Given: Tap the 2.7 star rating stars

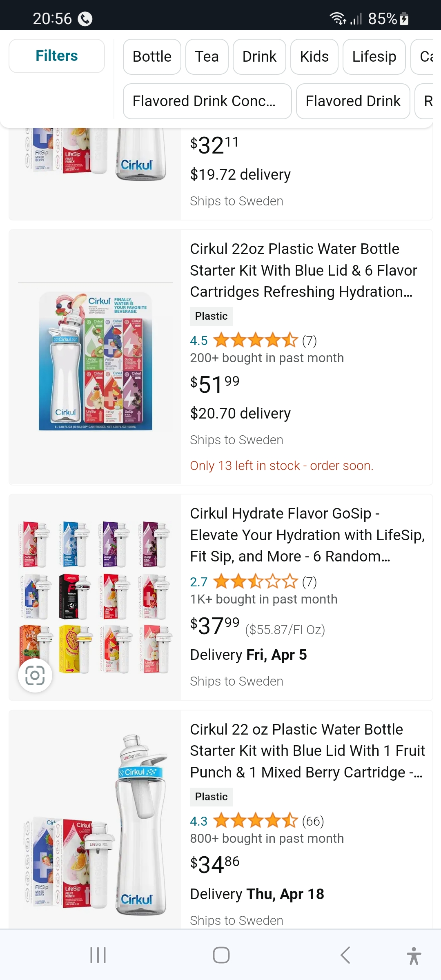Looking at the screenshot, I should [256, 581].
